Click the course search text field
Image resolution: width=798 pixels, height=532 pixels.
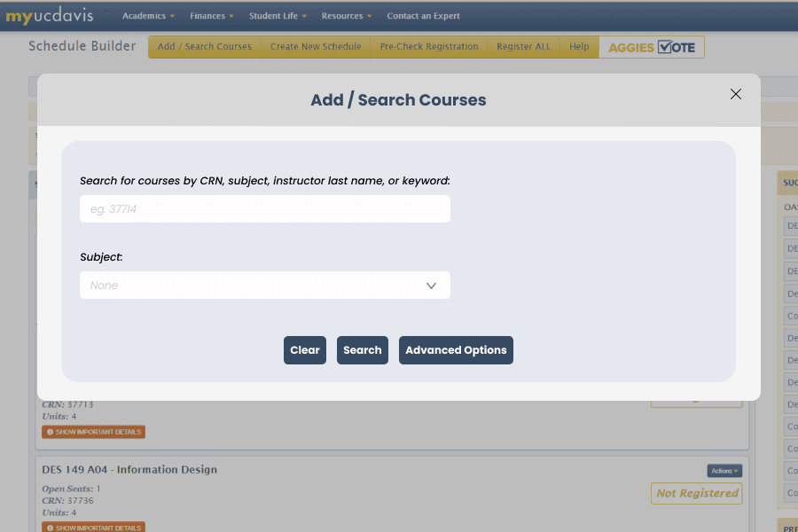(x=264, y=209)
